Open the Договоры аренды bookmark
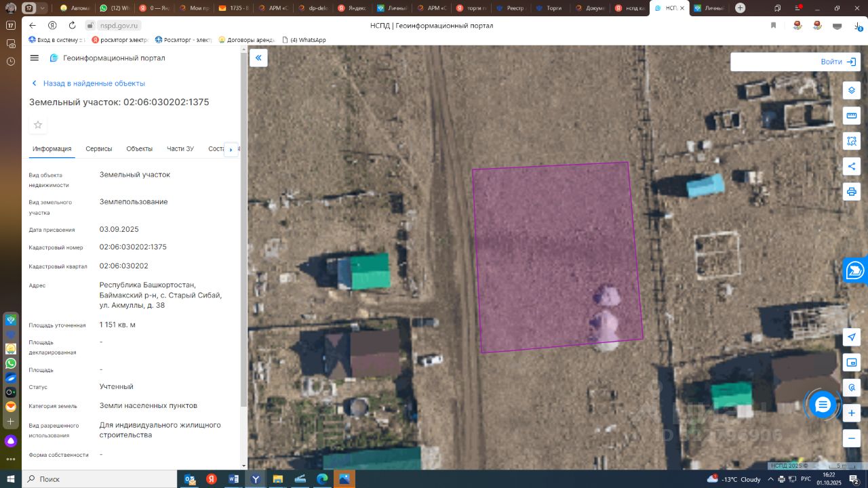 247,40
